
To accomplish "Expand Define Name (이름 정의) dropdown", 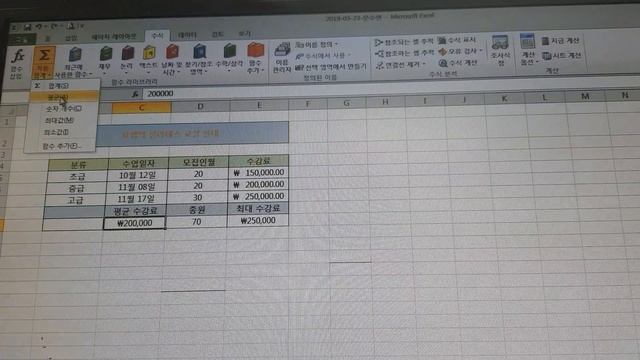I will 336,44.
